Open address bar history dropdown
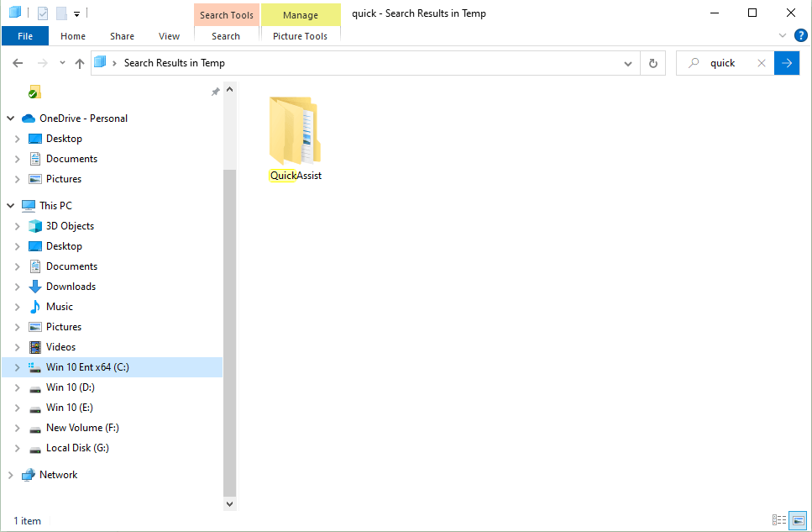 pyautogui.click(x=628, y=63)
